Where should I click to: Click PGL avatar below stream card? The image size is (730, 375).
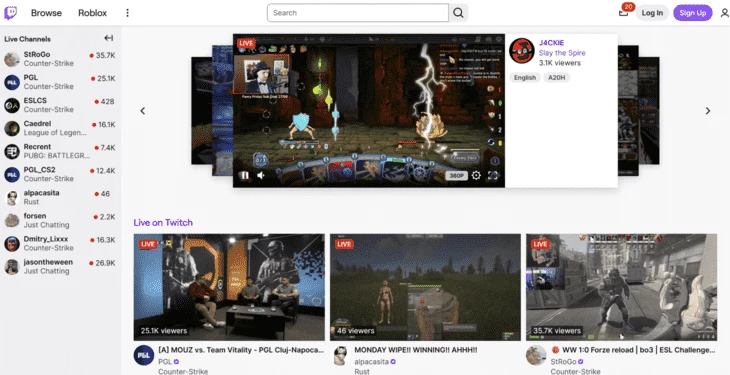[144, 355]
